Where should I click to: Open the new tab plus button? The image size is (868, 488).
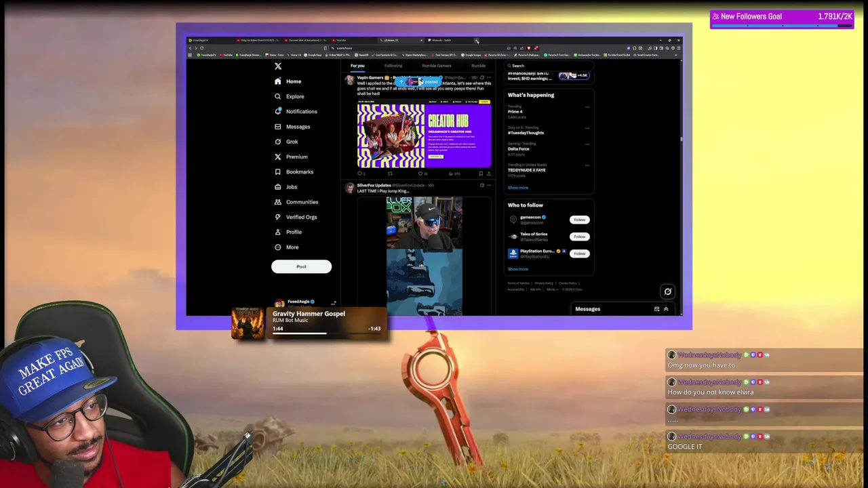point(477,40)
